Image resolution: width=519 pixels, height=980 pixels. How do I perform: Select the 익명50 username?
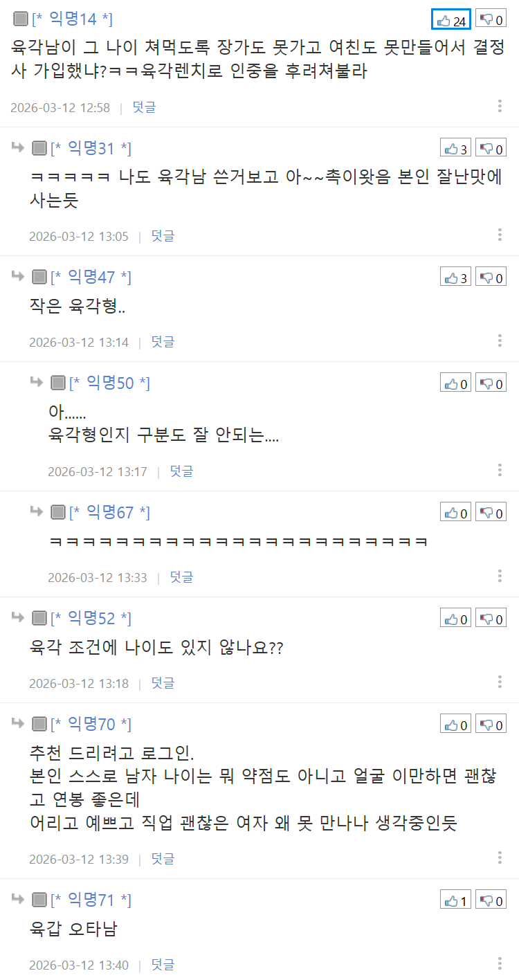coord(110,383)
